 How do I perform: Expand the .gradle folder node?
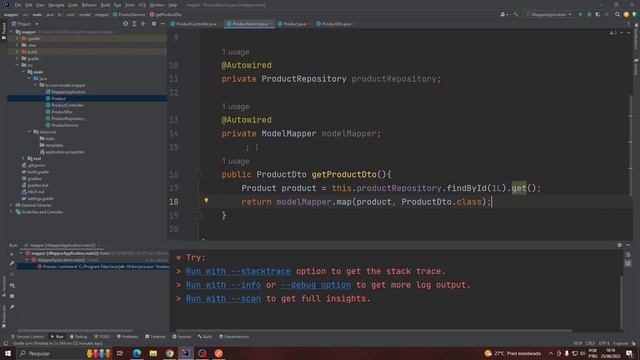pyautogui.click(x=18, y=38)
